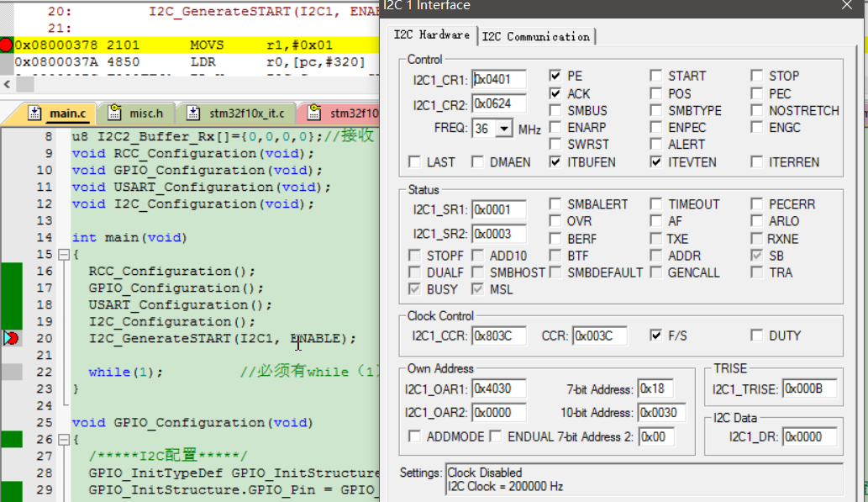
Task: Edit the 10-bit Address field
Action: pos(661,413)
